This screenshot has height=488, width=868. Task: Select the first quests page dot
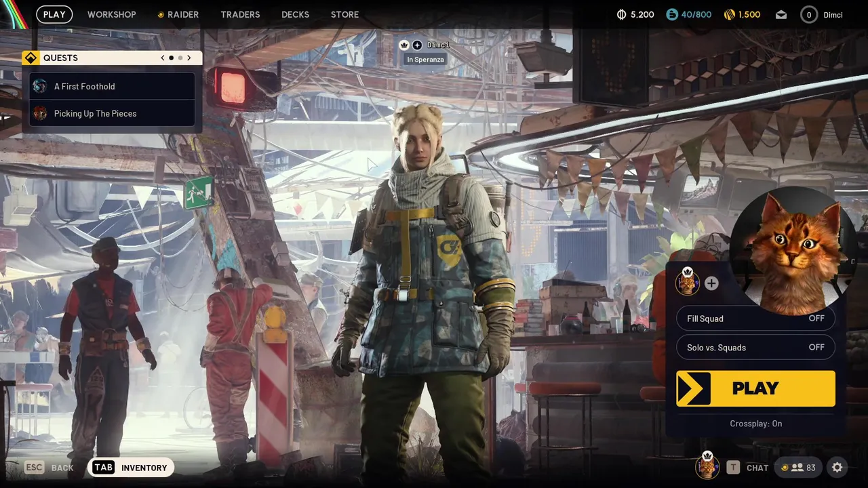coord(171,58)
